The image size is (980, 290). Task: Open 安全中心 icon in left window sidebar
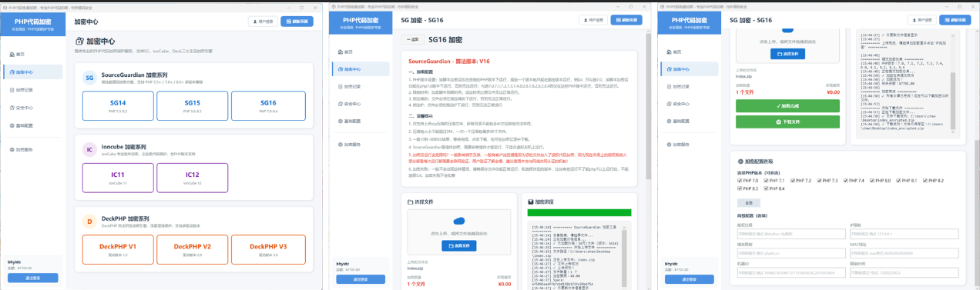[12, 108]
